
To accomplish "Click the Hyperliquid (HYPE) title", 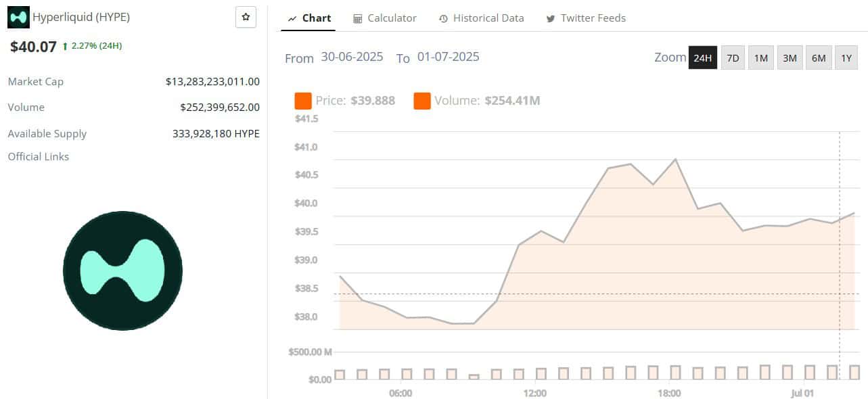I will (x=81, y=18).
